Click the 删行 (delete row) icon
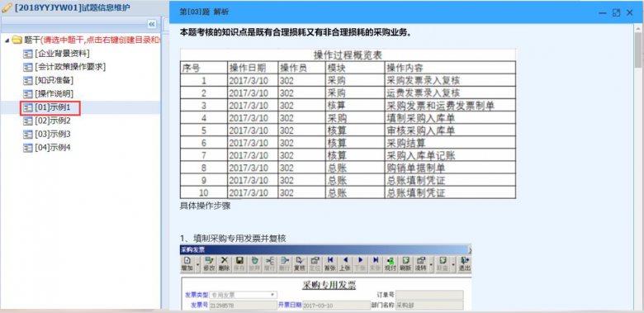Screen dimensions: 644x313 (285, 263)
